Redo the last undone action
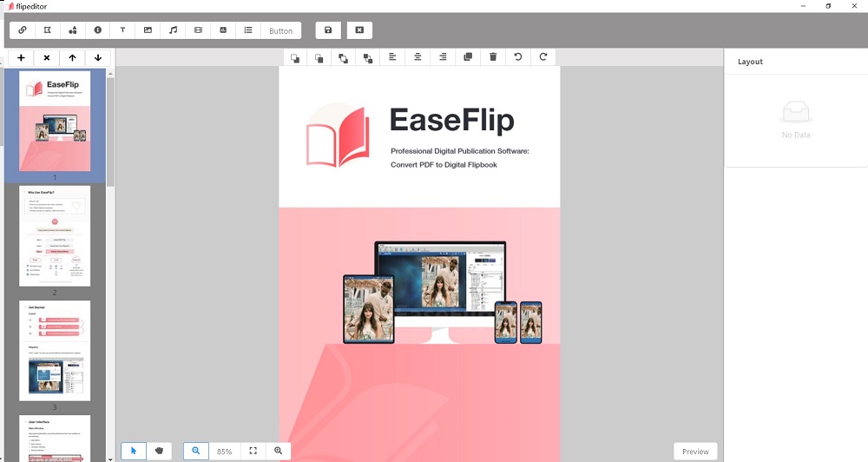Screen dimensions: 868x462 point(543,57)
